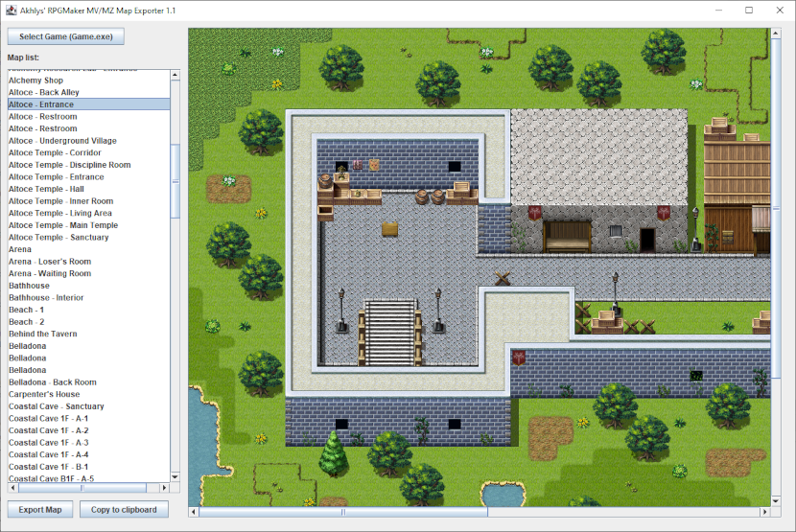796x532 pixels.
Task: Click the Select Game (Game.exe) button
Action: [66, 36]
